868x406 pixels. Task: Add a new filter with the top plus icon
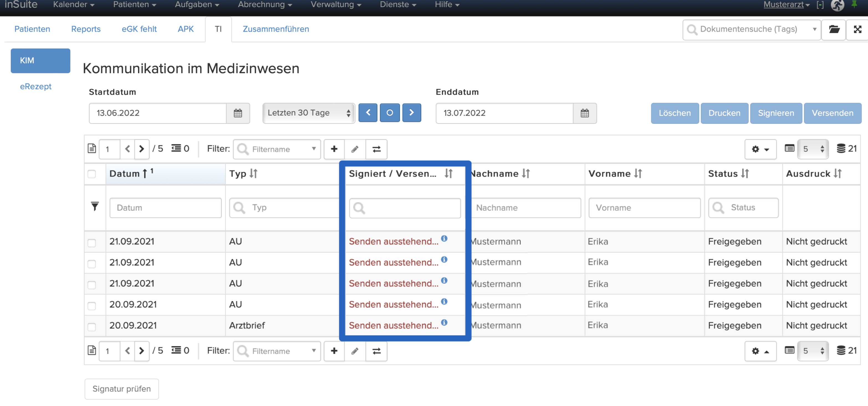coord(334,149)
